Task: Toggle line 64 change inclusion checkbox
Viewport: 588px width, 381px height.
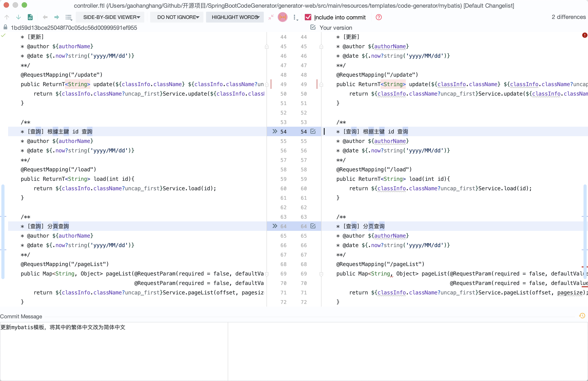Action: tap(313, 226)
